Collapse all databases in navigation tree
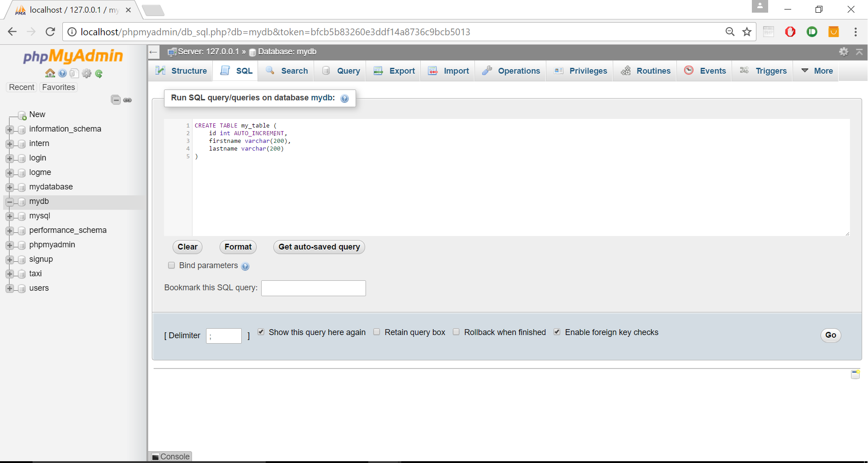The width and height of the screenshot is (868, 463). [116, 100]
